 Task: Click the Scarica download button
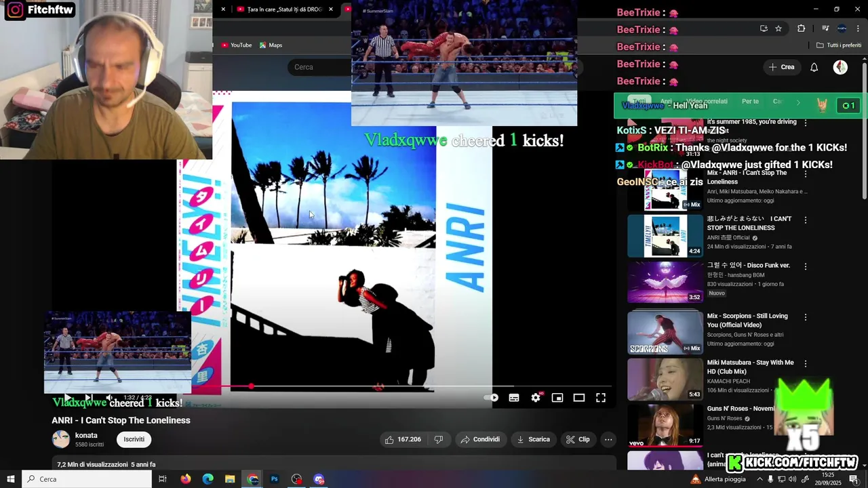534,439
